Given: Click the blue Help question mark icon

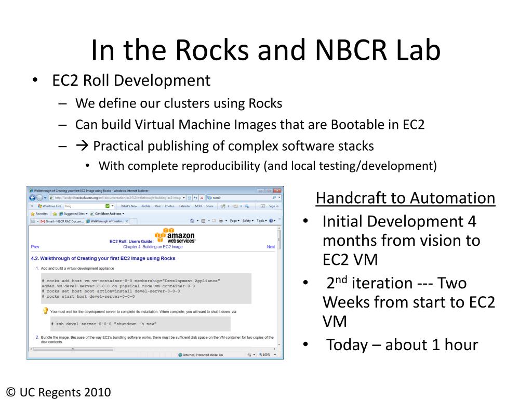Looking at the screenshot, I should point(271,221).
